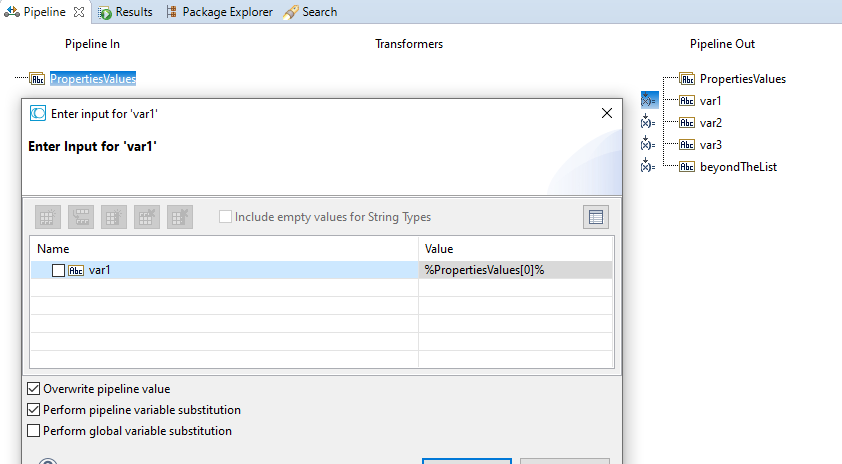
Task: Click the dialog title bar icon
Action: coord(38,113)
